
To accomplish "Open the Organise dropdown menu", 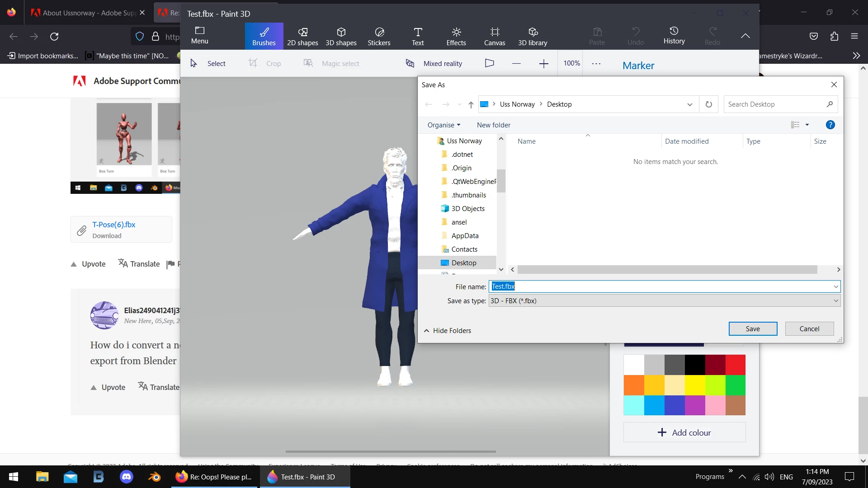I will [x=443, y=125].
